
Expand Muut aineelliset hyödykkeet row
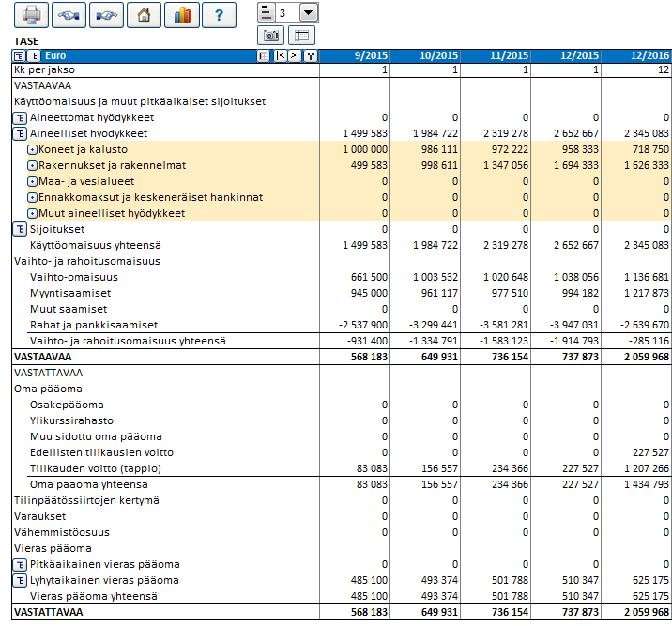[x=32, y=213]
